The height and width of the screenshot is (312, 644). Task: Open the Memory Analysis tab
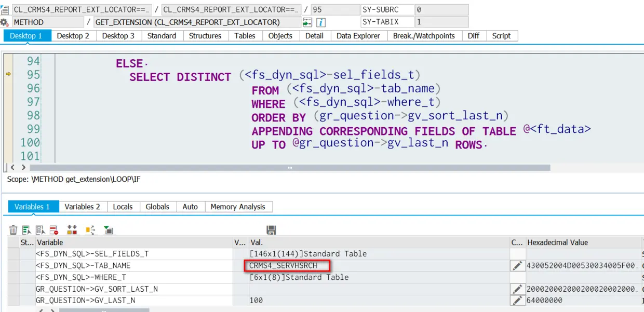click(x=238, y=207)
